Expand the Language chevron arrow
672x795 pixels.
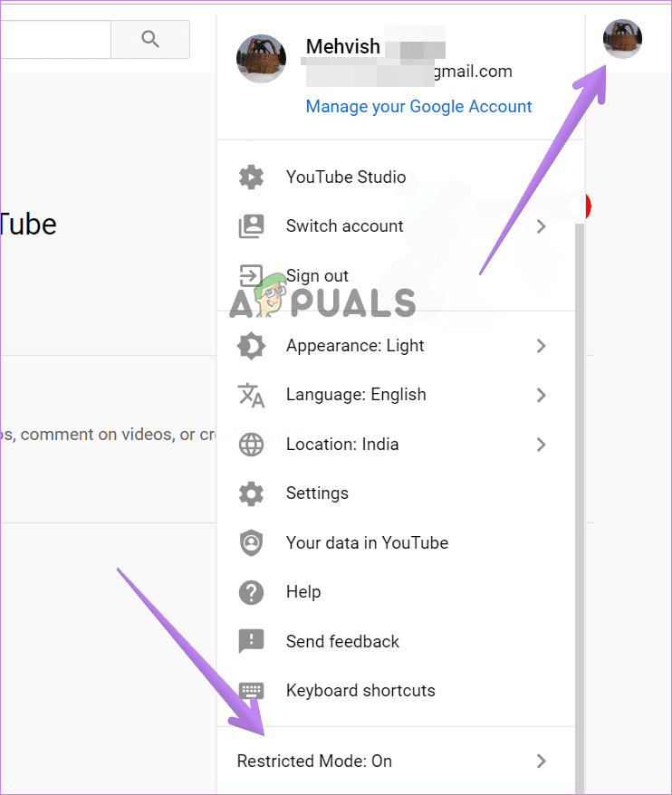click(x=542, y=395)
